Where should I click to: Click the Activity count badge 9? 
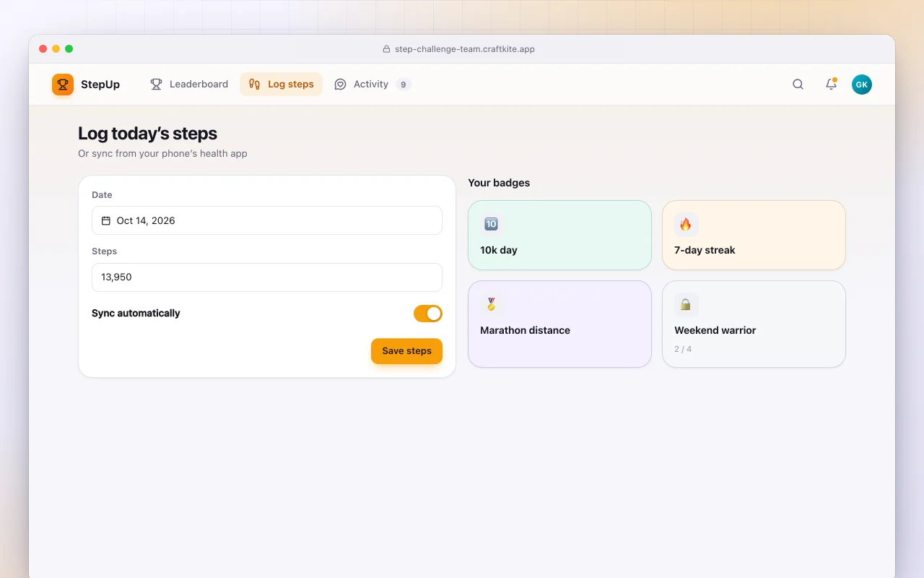coord(404,85)
